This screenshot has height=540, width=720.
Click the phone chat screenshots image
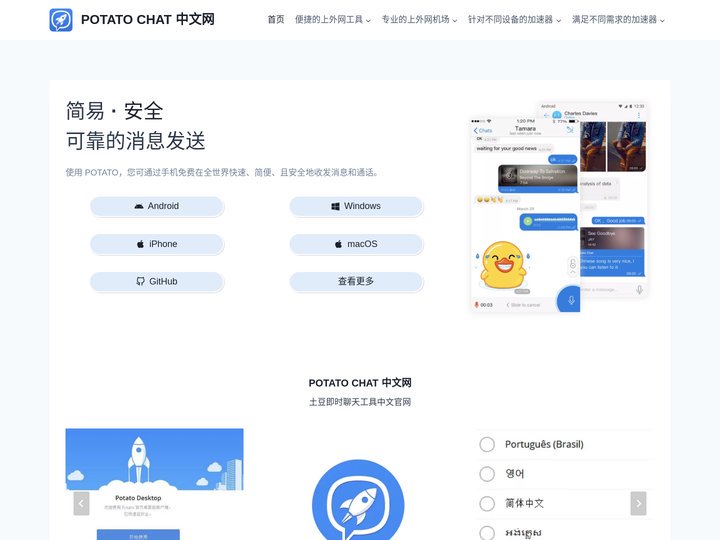[560, 207]
